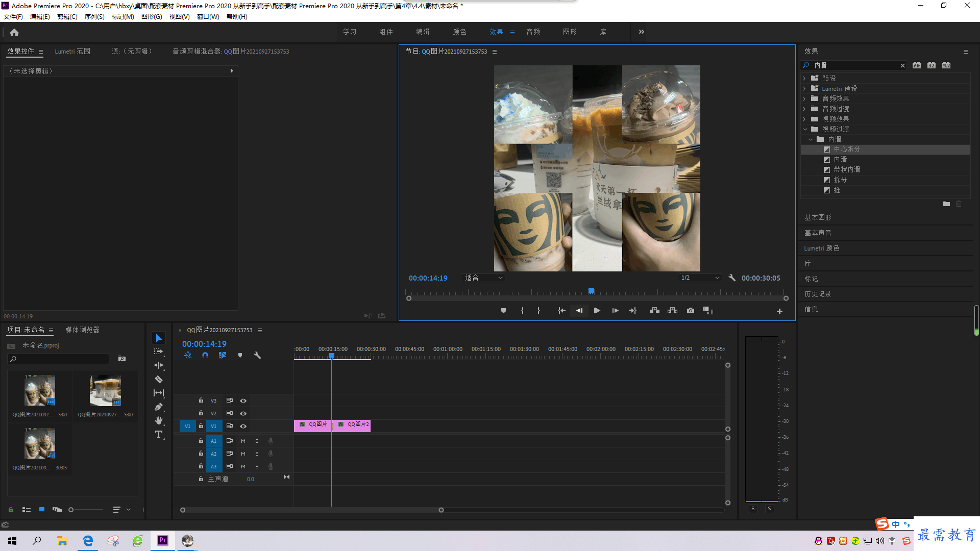This screenshot has width=980, height=551.
Task: Click the Home icon
Action: pos(14,32)
